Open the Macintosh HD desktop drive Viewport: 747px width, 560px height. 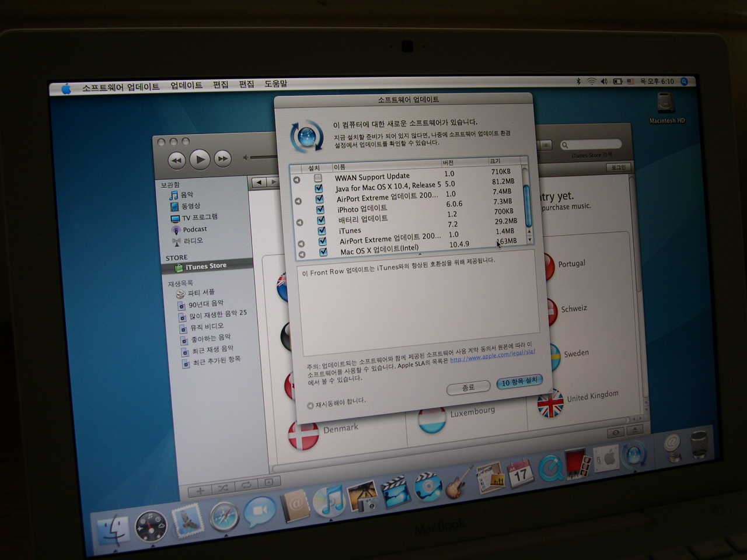coord(666,108)
